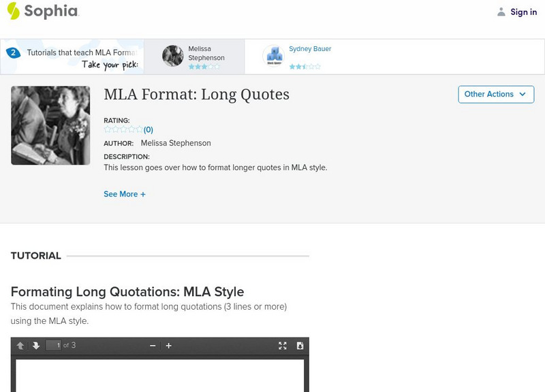Rate the tutorial using the star rating
The width and height of the screenshot is (545, 392).
pos(123,129)
